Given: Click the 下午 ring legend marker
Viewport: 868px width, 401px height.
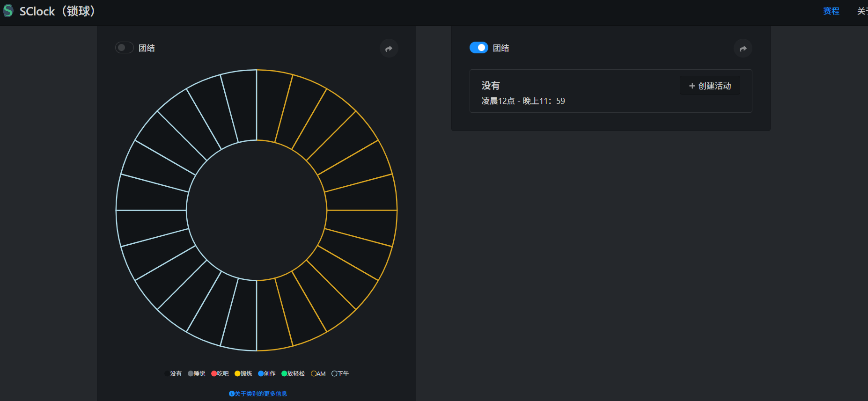Looking at the screenshot, I should [334, 373].
